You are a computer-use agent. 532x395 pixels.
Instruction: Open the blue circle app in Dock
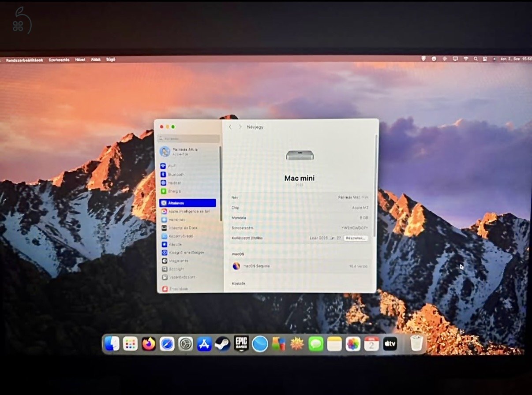260,343
